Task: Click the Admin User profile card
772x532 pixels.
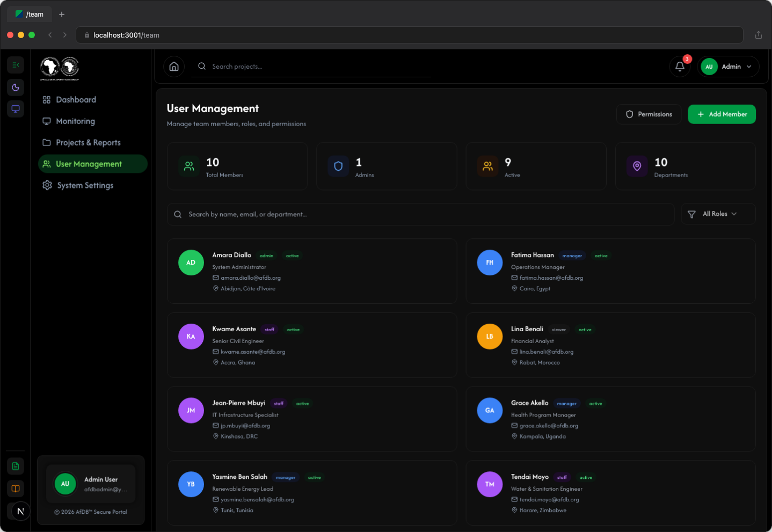Action: tap(91, 484)
